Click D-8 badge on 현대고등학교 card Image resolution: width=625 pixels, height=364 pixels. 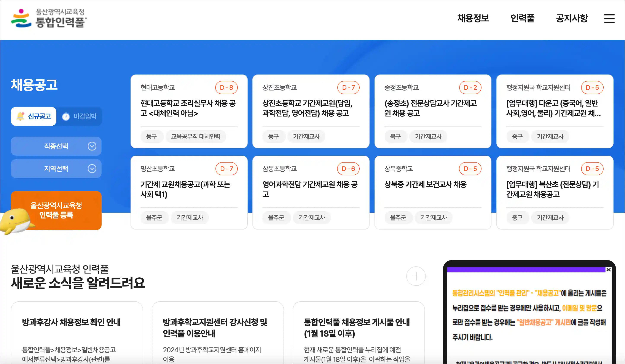226,87
